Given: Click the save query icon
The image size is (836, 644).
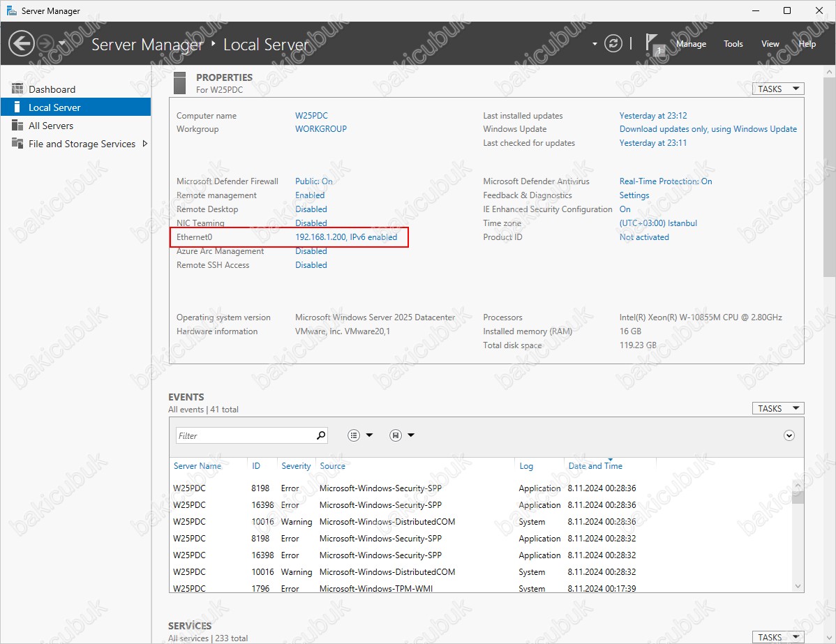Looking at the screenshot, I should click(x=395, y=435).
